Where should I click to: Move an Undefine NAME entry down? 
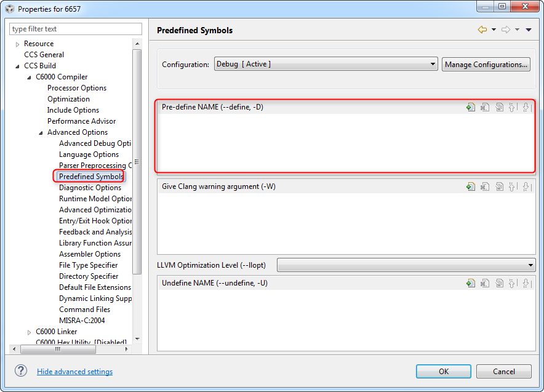coord(527,282)
